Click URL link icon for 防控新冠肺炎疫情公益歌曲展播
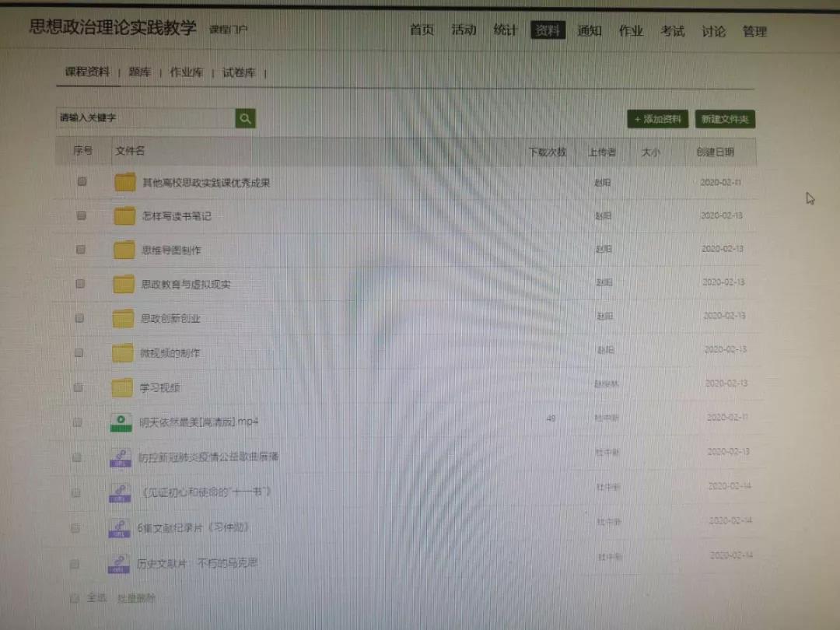Screen dimensions: 840x630 (120, 457)
